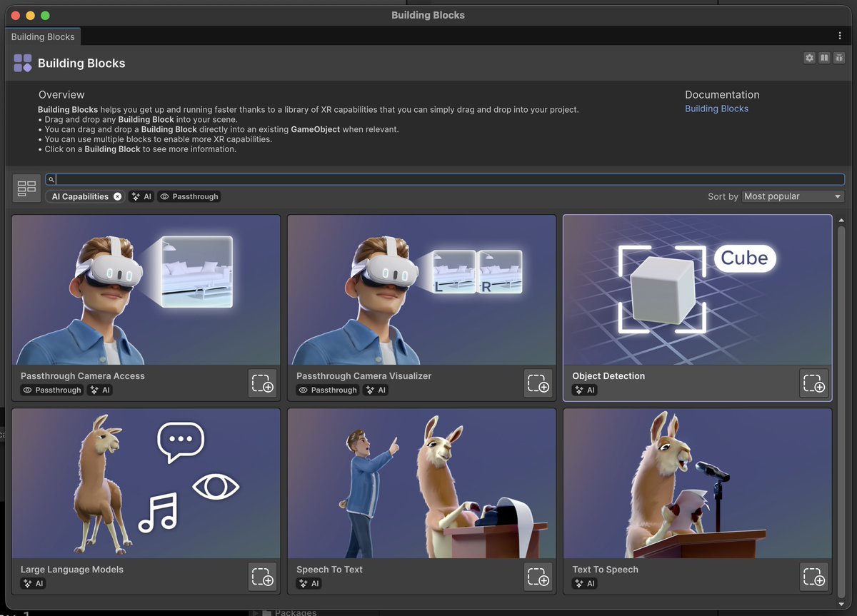The width and height of the screenshot is (857, 616).
Task: Open the Sort by Most popular dropdown
Action: pyautogui.click(x=793, y=196)
